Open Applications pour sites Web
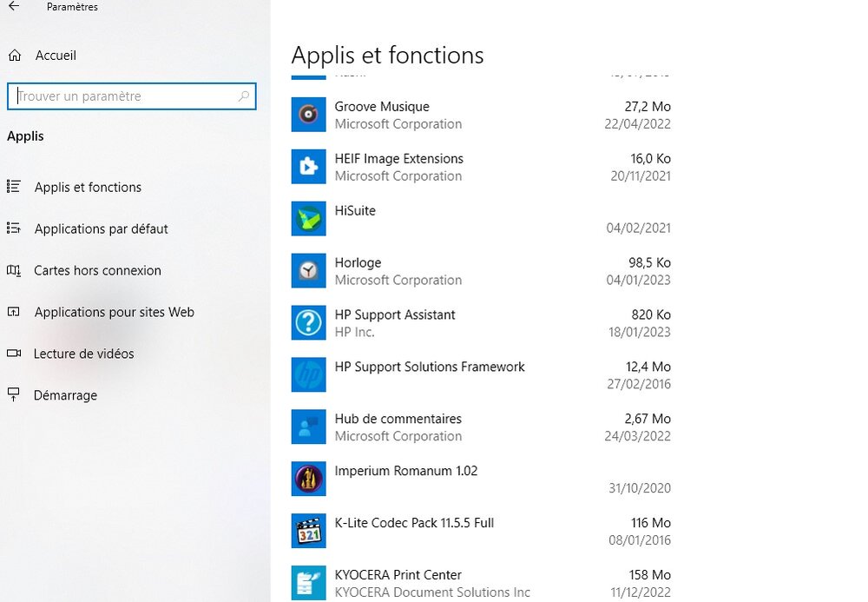868x602 pixels. click(114, 312)
